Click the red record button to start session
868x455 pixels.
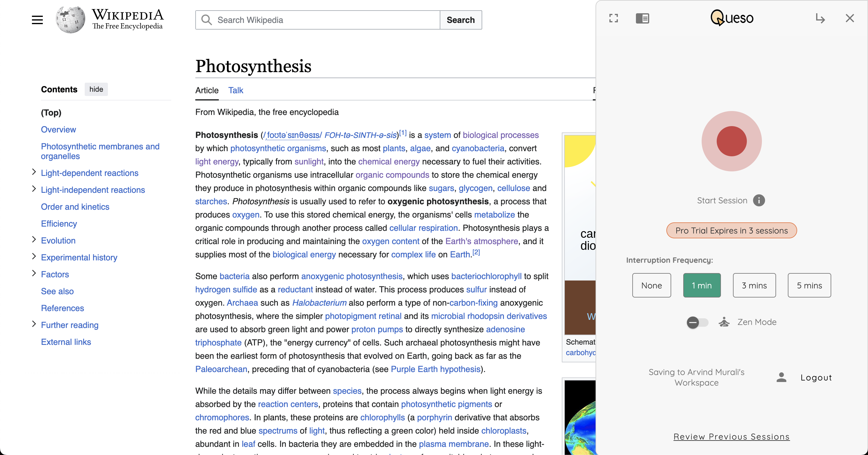pyautogui.click(x=731, y=141)
